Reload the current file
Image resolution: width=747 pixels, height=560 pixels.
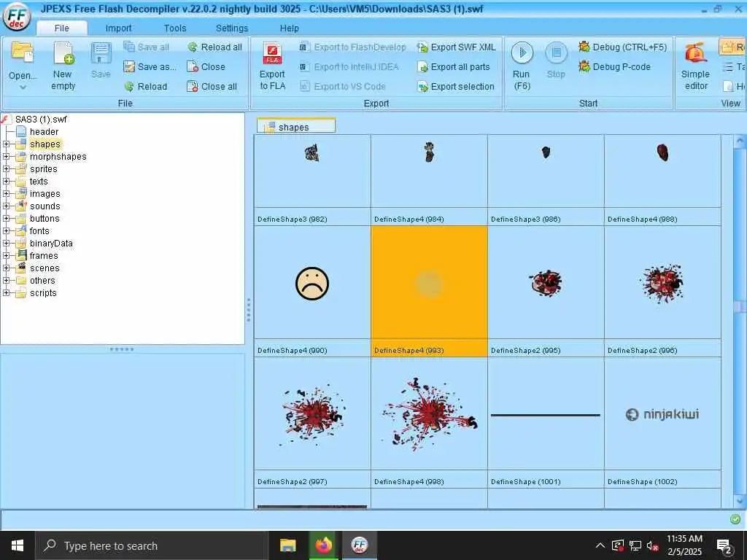click(145, 87)
